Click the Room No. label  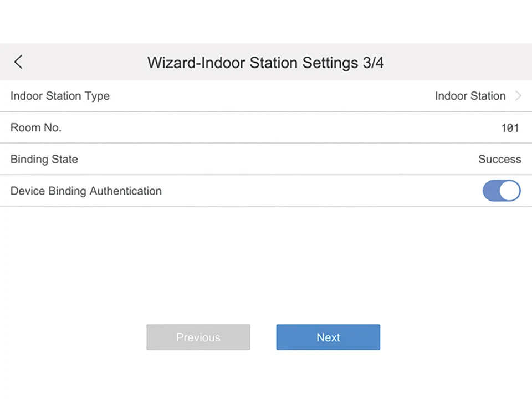coord(36,127)
